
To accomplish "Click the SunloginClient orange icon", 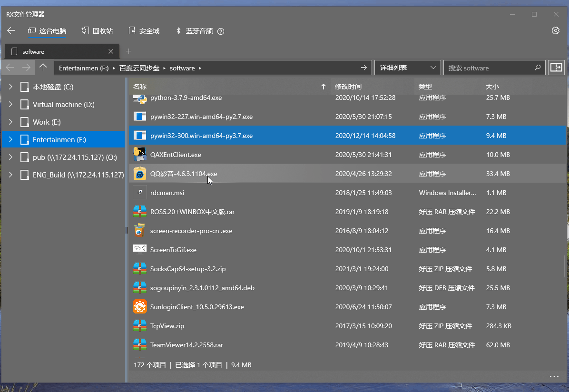I will [x=140, y=307].
